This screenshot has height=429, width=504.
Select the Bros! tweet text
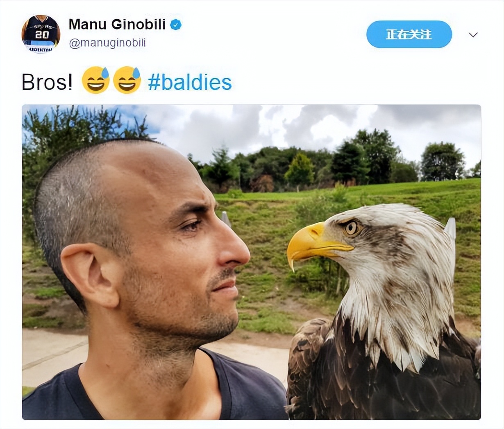[x=47, y=82]
